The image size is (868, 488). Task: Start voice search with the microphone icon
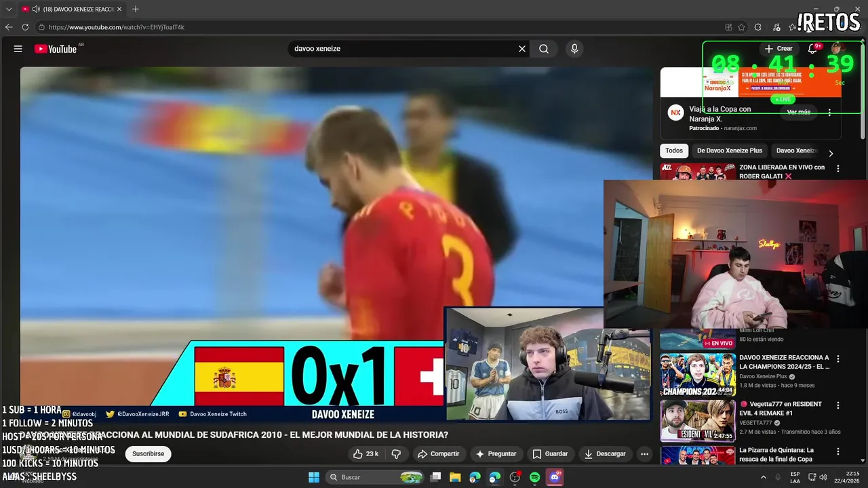click(x=574, y=49)
